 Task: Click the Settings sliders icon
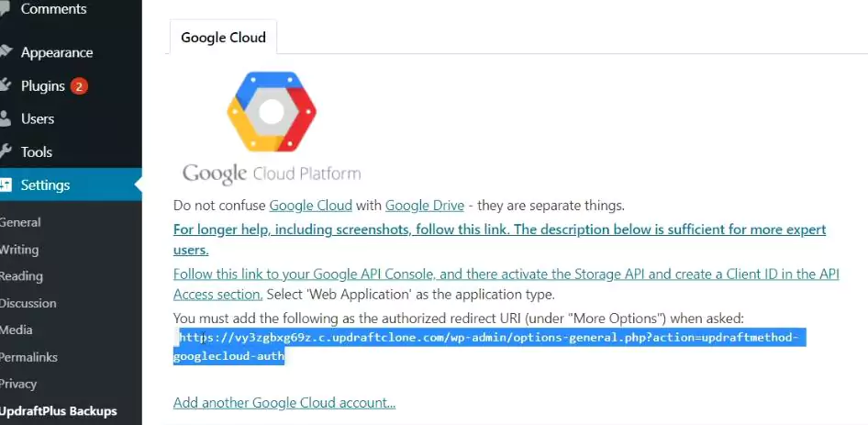pyautogui.click(x=6, y=185)
